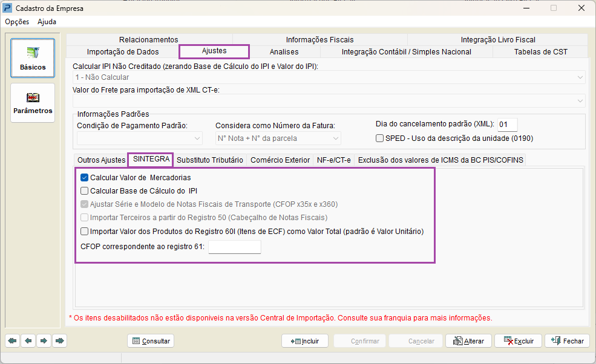Close the Cadastro da Empresa window

tap(581, 8)
